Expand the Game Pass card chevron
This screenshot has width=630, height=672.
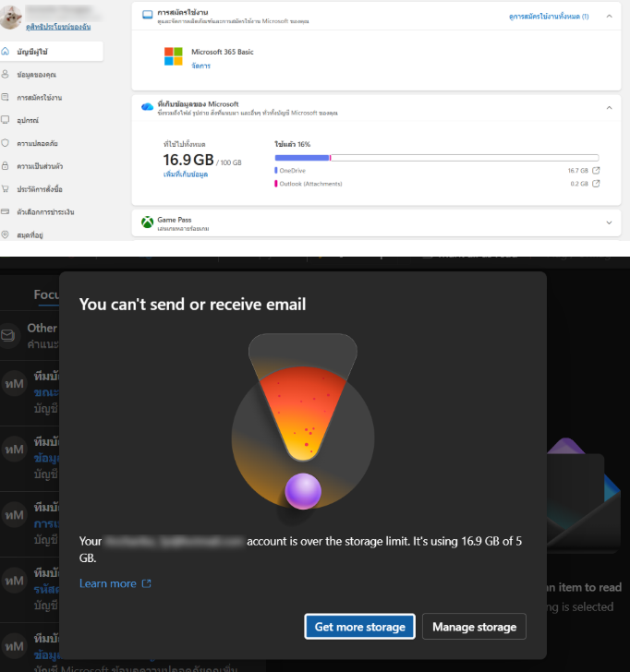[x=609, y=222]
